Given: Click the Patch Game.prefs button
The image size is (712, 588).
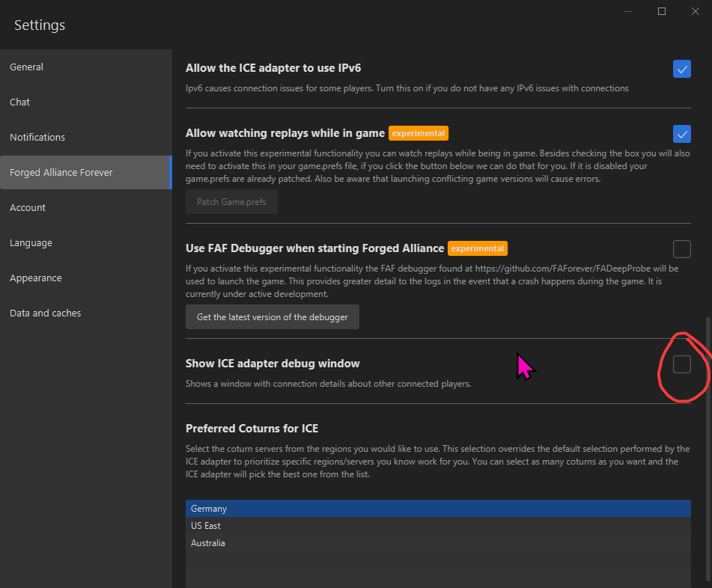Looking at the screenshot, I should (231, 202).
